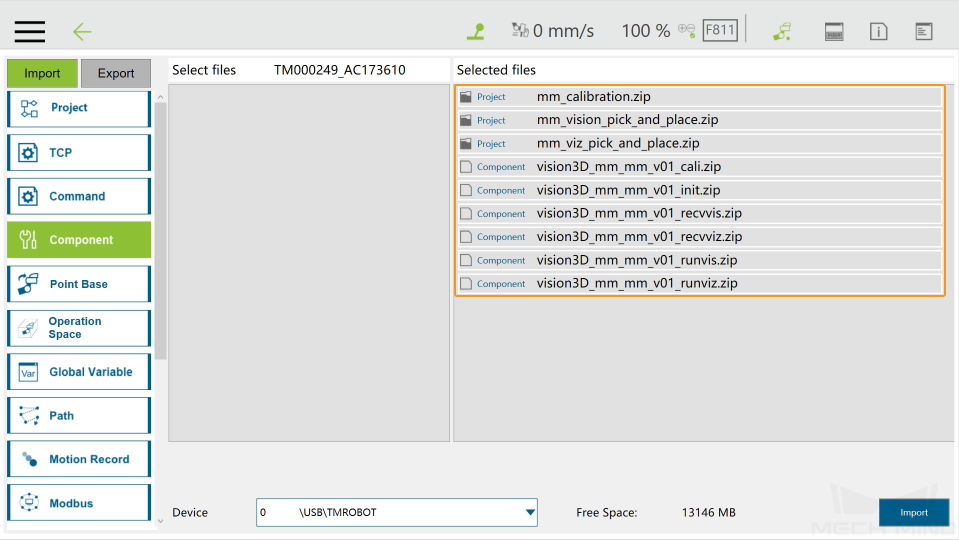Select the Operation Space category
Image resolution: width=959 pixels, height=540 pixels.
point(79,328)
